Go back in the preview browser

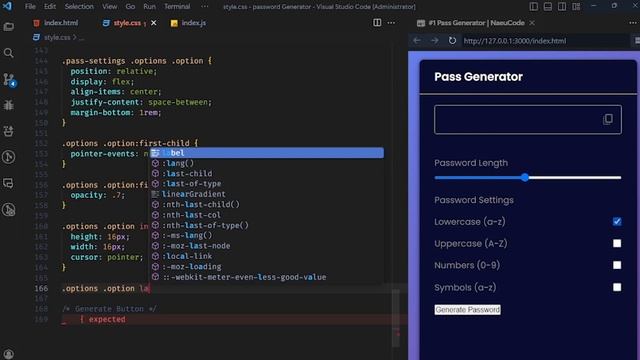[417, 41]
